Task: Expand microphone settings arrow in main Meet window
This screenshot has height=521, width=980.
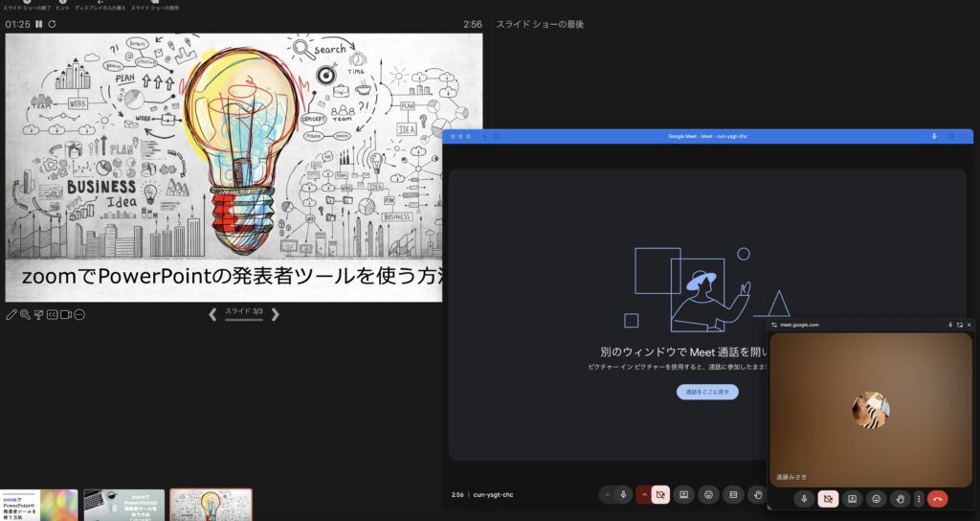Action: [x=608, y=495]
